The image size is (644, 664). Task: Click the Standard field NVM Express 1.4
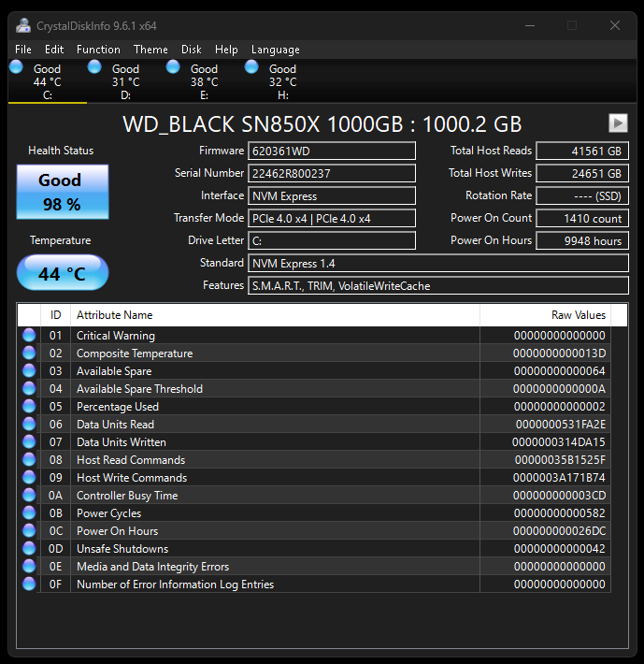point(438,263)
